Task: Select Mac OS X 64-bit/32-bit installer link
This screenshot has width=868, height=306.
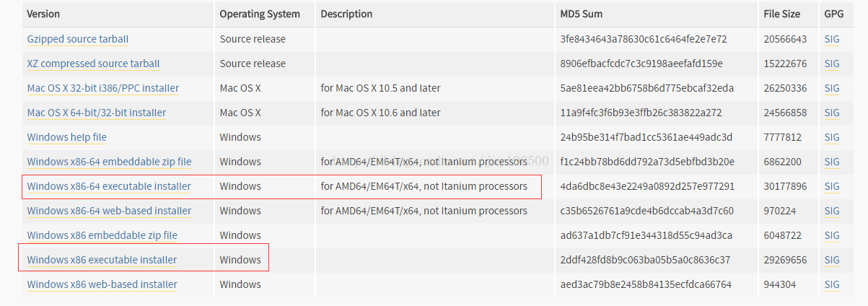Action: coord(96,113)
